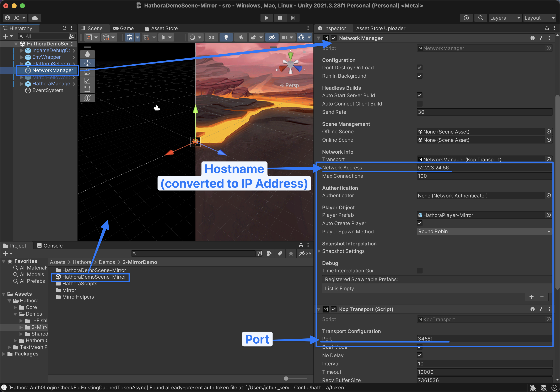Open the JC account dropdown
This screenshot has height=392, width=560.
pyautogui.click(x=15, y=18)
